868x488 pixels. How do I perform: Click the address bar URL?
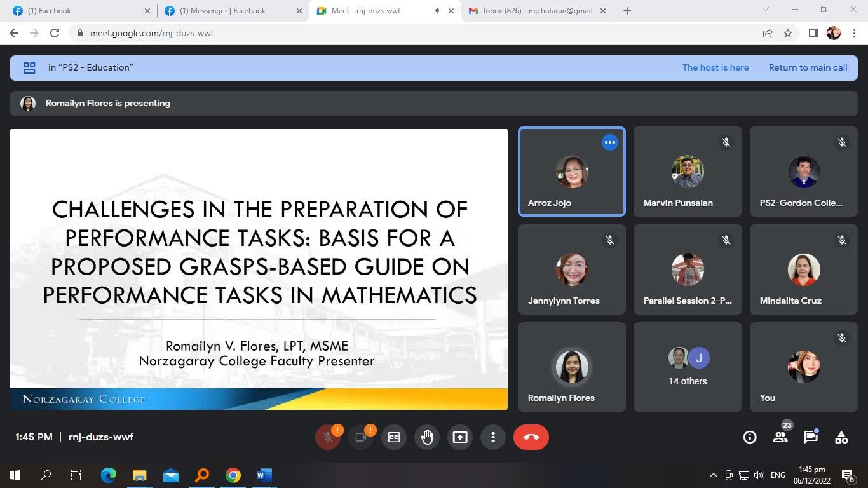(x=152, y=33)
